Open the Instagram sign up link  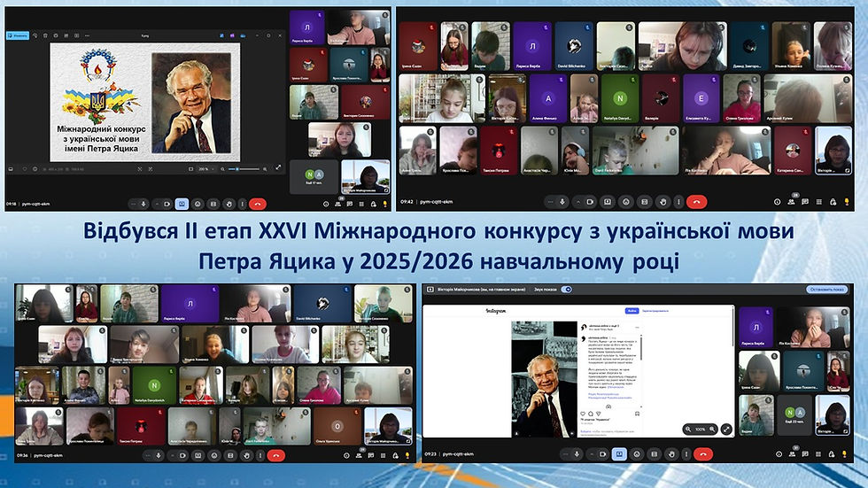pyautogui.click(x=655, y=310)
